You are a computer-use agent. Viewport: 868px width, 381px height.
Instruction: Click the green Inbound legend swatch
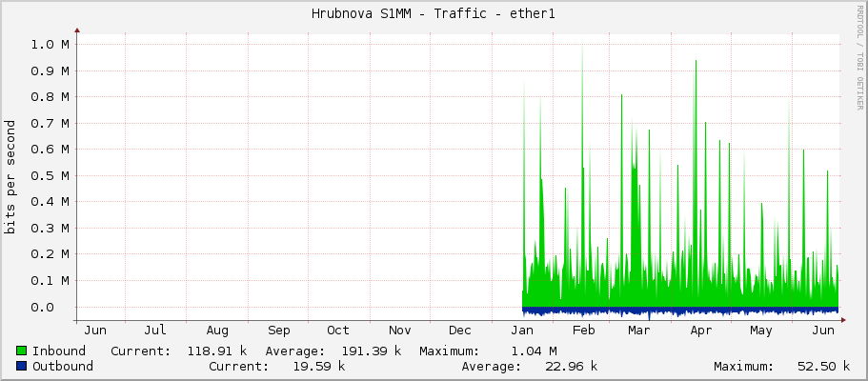[x=22, y=351]
